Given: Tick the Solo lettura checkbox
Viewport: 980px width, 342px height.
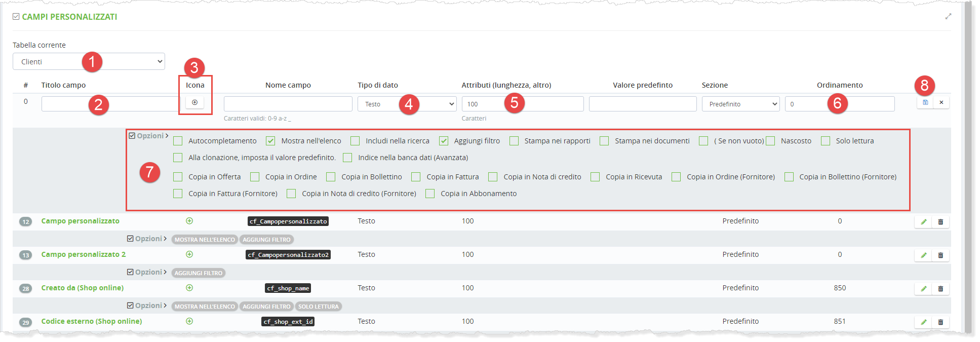Looking at the screenshot, I should coord(826,141).
